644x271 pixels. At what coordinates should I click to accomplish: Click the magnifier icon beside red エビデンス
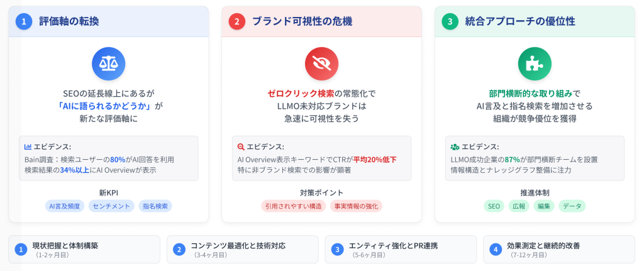(241, 147)
